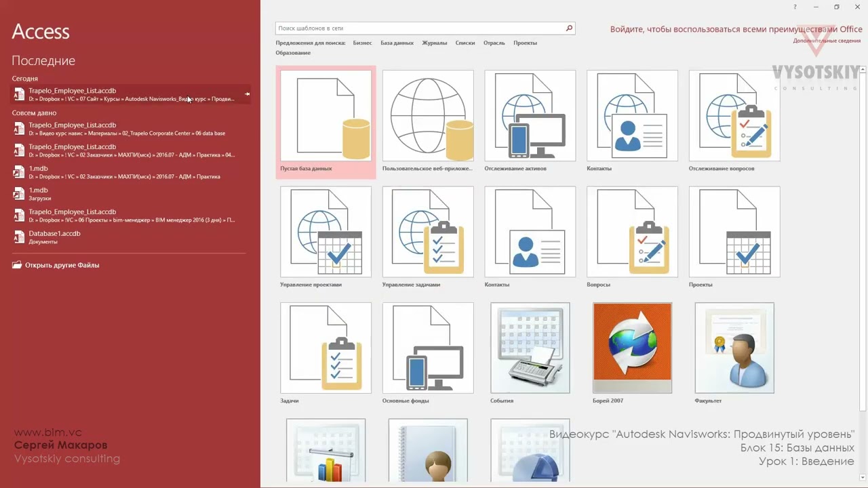Filter templates by 'Проекты' search suggestion
The image size is (868, 488).
point(525,43)
